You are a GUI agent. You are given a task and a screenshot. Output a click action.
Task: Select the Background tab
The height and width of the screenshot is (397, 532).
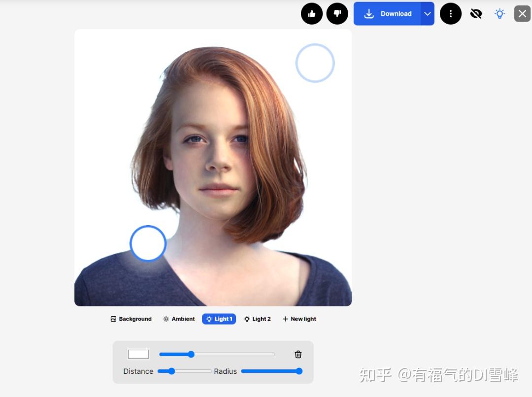[x=131, y=319]
